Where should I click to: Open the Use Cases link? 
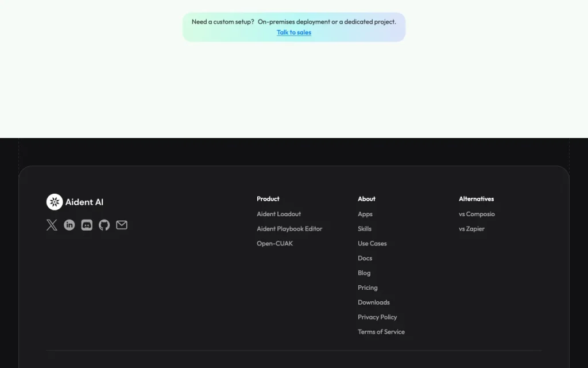pyautogui.click(x=372, y=243)
